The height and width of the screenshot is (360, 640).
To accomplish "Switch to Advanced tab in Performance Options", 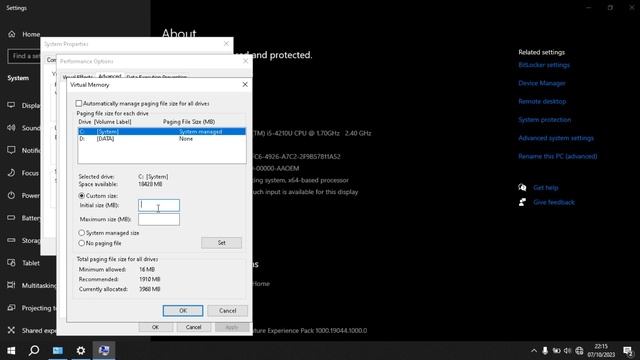I will point(109,76).
